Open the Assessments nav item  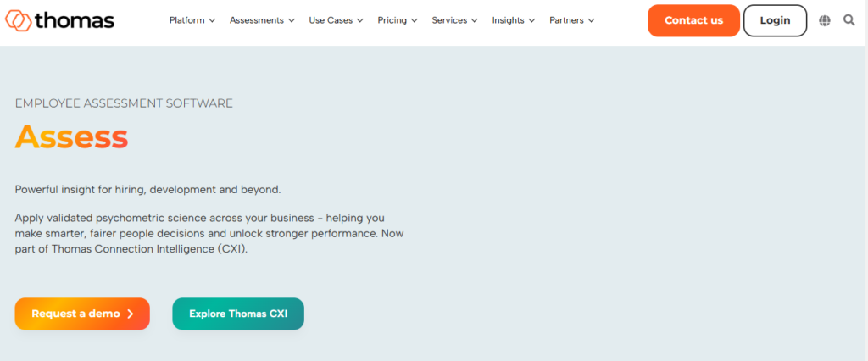(257, 20)
